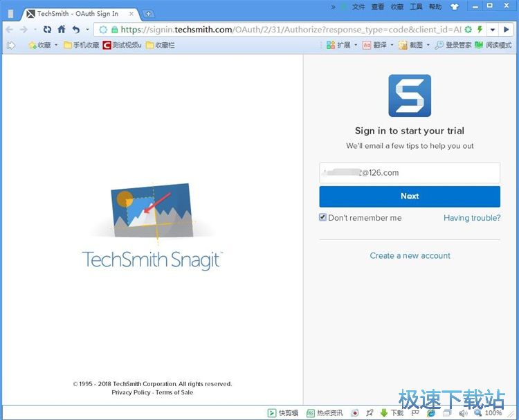This screenshot has width=519, height=420.
Task: Enable 阅读模式 reading mode
Action: click(493, 45)
